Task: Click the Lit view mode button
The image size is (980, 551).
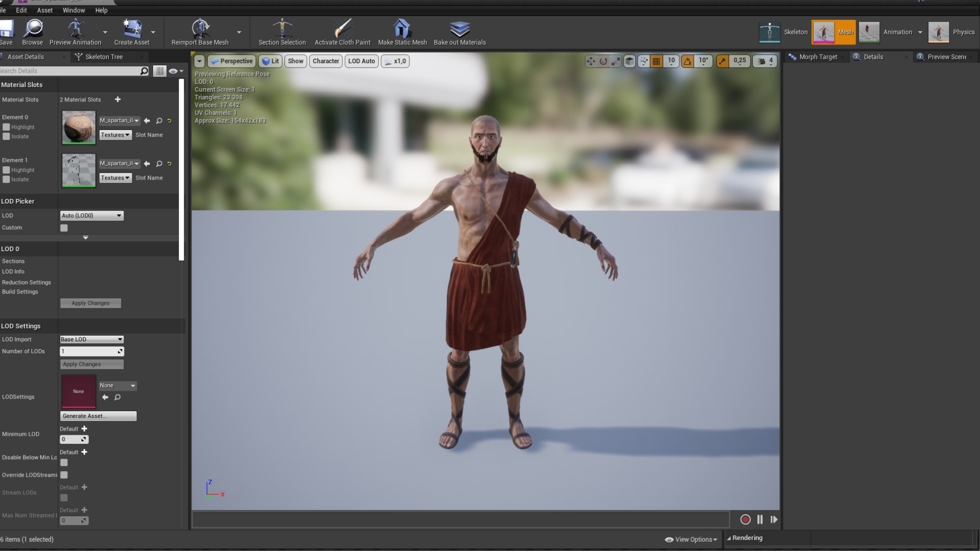Action: [270, 61]
